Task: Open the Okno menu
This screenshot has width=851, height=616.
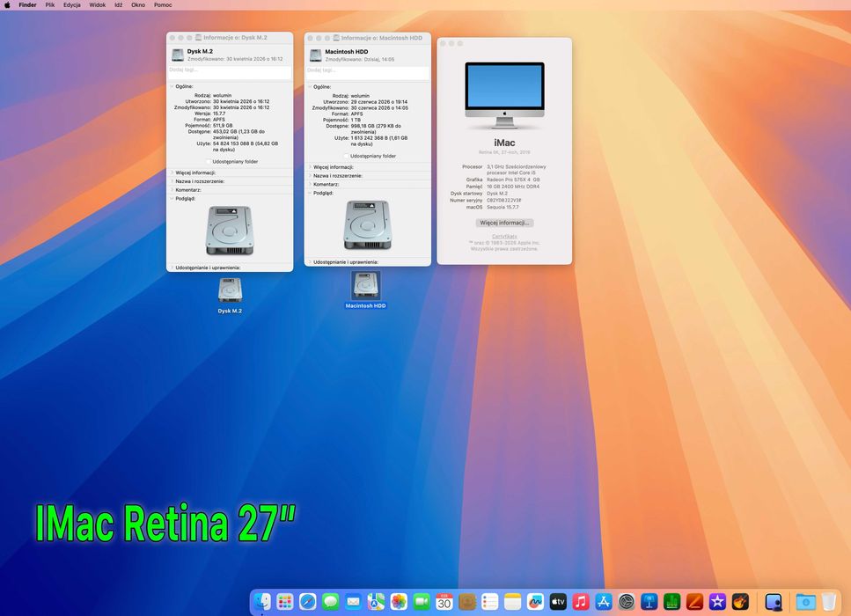Action: click(x=138, y=5)
